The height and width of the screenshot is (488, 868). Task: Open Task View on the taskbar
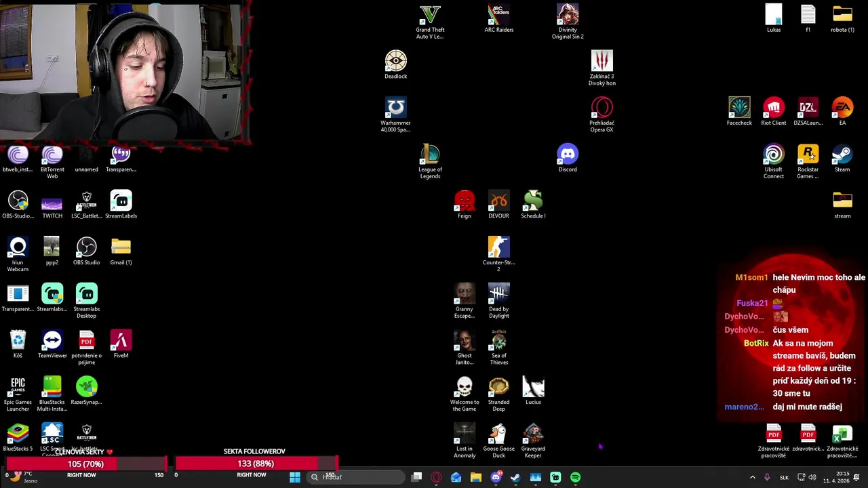[417, 477]
